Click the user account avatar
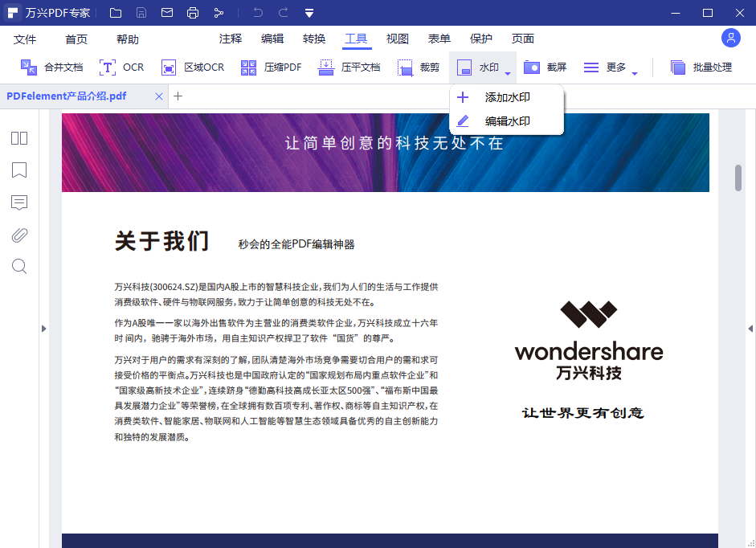The image size is (756, 548). click(x=730, y=38)
